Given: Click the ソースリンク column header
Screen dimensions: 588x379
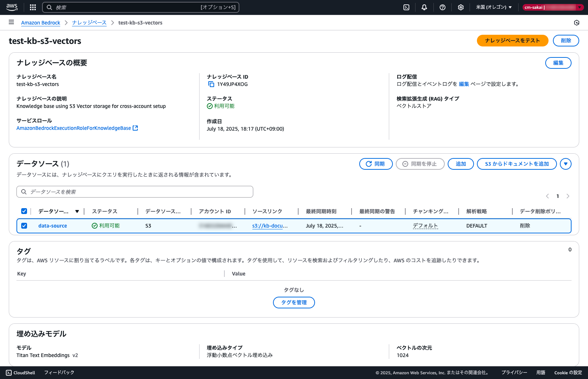Looking at the screenshot, I should pyautogui.click(x=267, y=211).
